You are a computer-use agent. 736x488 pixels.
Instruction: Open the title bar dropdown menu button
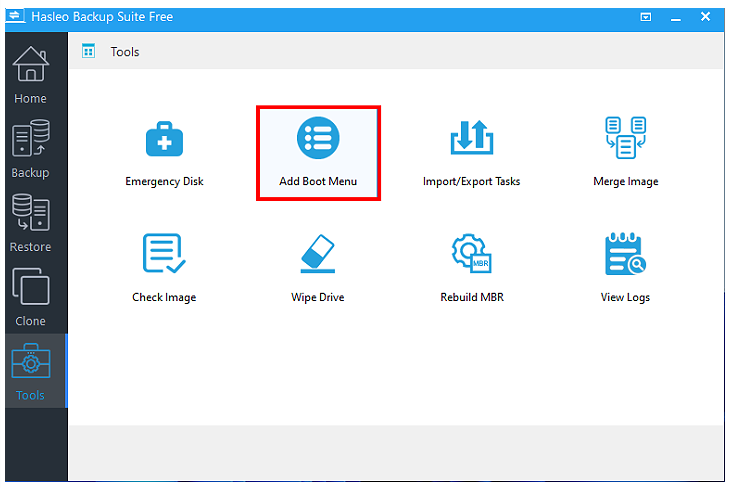tap(646, 17)
